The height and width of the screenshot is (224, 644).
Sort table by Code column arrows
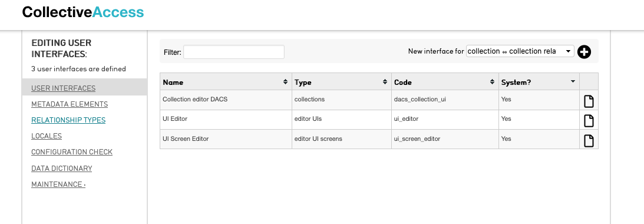(x=492, y=82)
